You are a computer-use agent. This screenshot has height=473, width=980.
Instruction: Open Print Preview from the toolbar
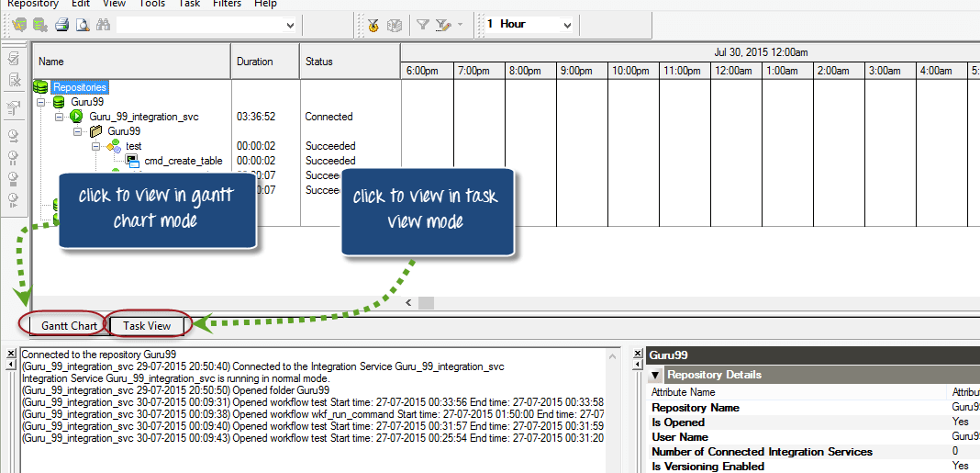82,25
